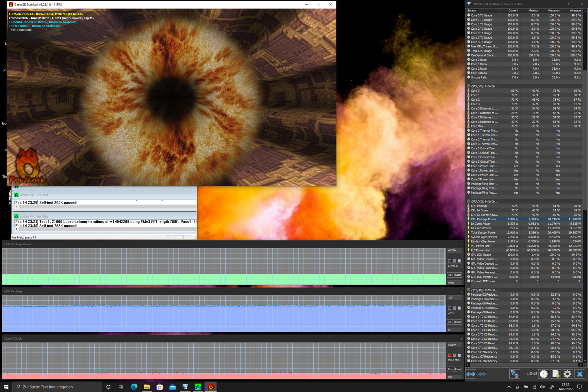The width and height of the screenshot is (588, 392).
Task: Click HWiNFO log file start icon
Action: click(555, 374)
